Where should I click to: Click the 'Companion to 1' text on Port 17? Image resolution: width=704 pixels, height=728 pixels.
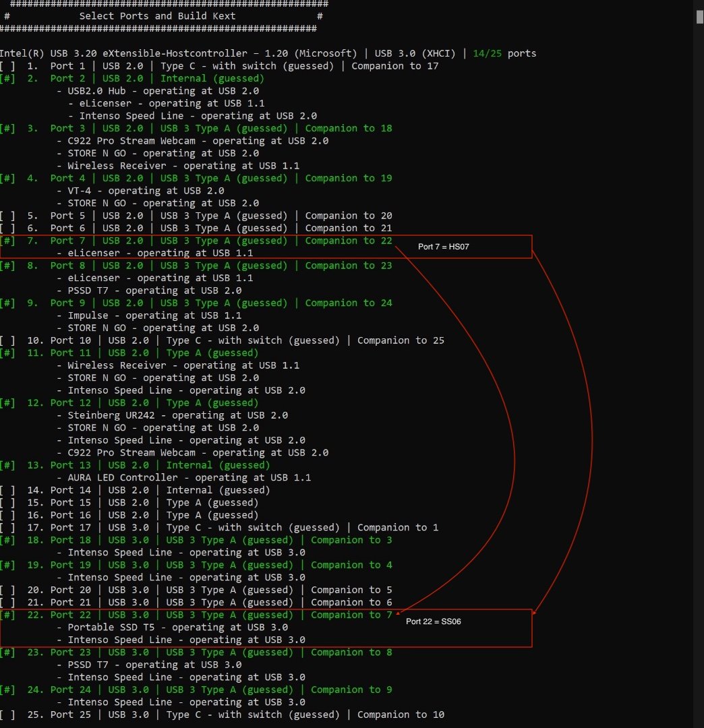point(398,527)
